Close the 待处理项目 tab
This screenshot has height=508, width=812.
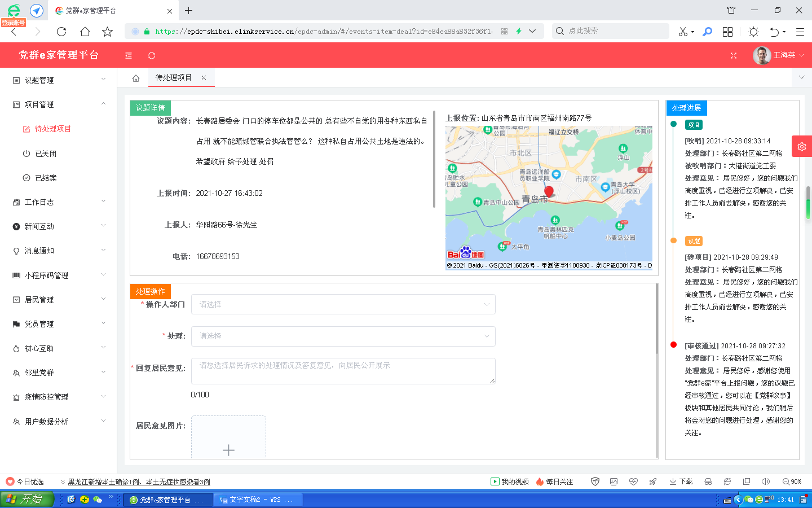pyautogui.click(x=204, y=78)
